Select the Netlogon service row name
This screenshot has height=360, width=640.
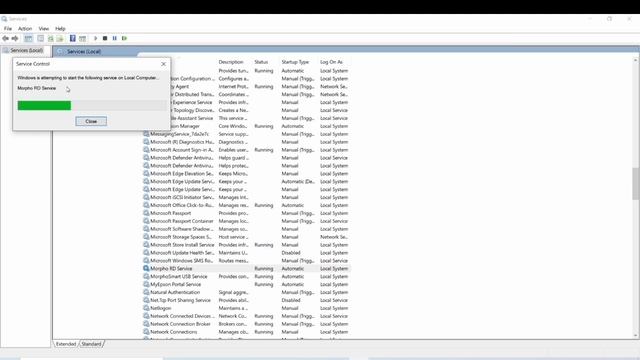pos(161,308)
